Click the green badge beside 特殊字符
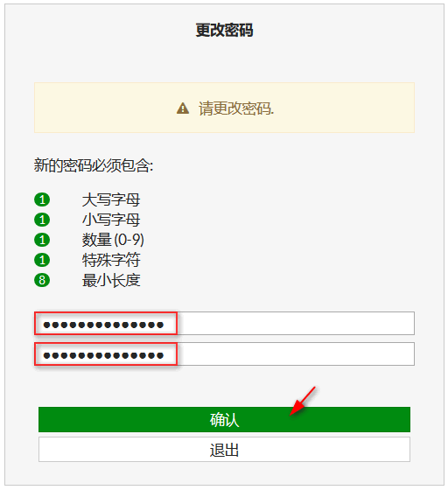This screenshot has height=490, width=448. (x=42, y=260)
